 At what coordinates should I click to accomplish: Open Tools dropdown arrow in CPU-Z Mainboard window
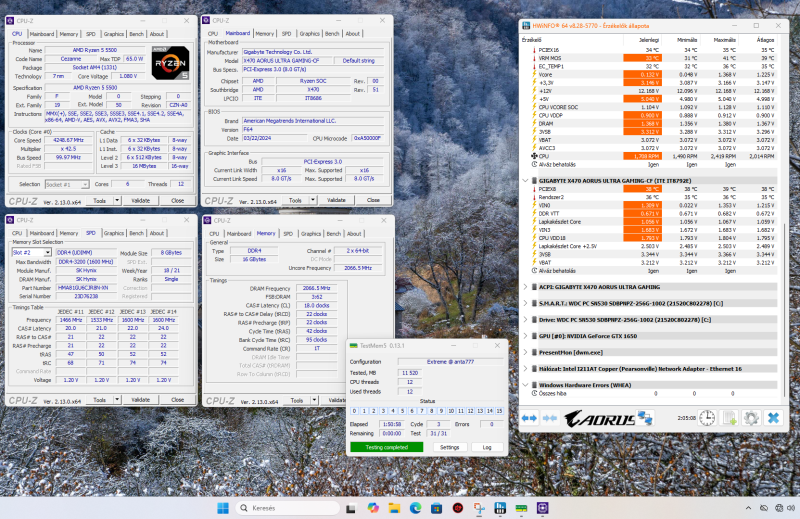[x=313, y=200]
